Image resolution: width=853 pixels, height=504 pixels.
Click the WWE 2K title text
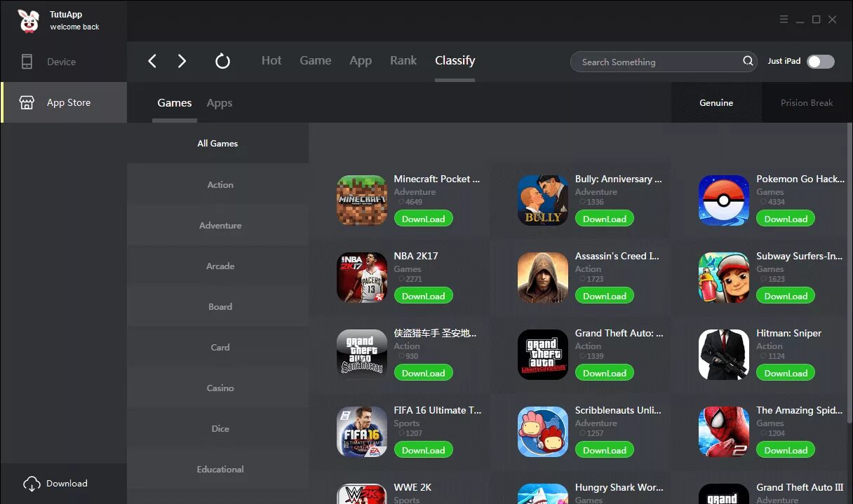(x=412, y=487)
